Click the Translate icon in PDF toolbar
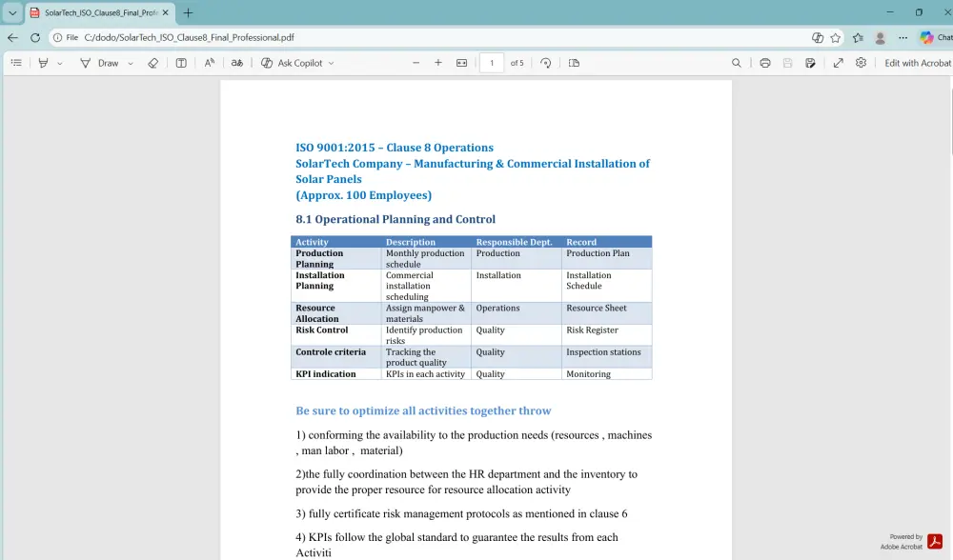This screenshot has width=953, height=560. (x=237, y=63)
